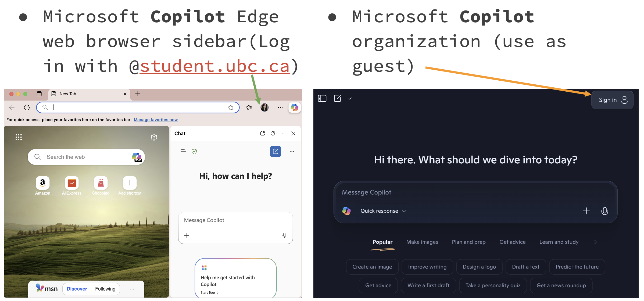The image size is (644, 301).
Task: Open the apps grid launcher
Action: (x=19, y=137)
